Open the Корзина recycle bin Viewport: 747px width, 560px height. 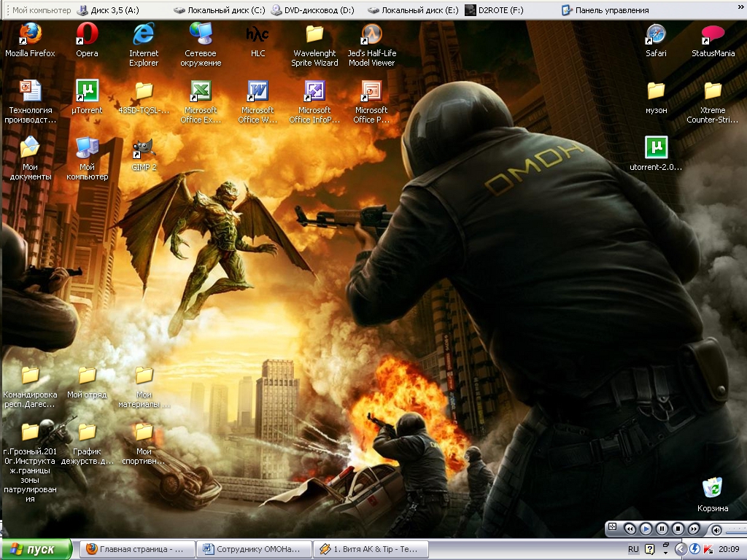tap(712, 489)
